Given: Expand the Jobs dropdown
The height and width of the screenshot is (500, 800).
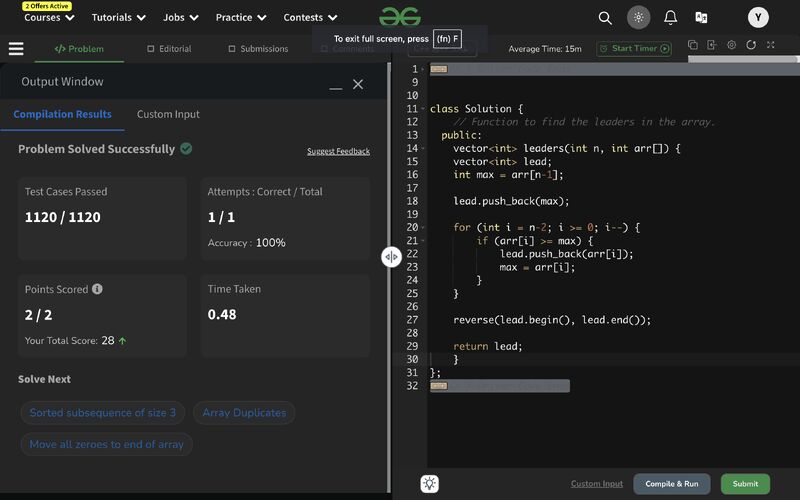Looking at the screenshot, I should pos(181,18).
